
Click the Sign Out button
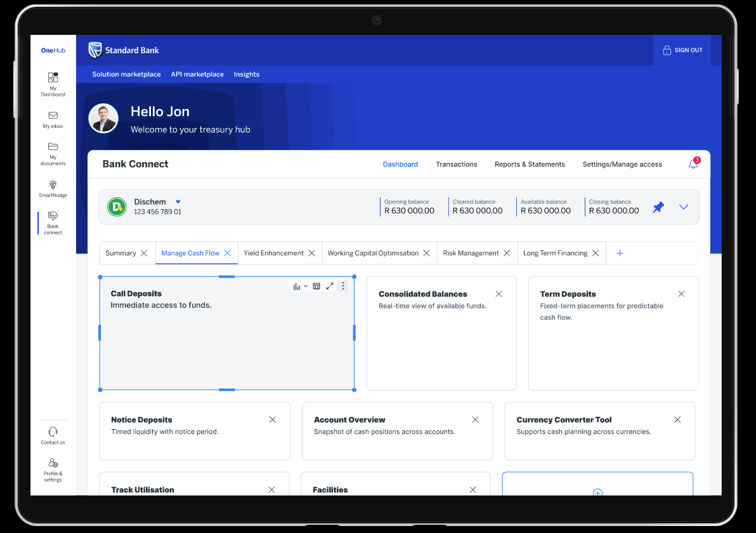click(x=682, y=50)
